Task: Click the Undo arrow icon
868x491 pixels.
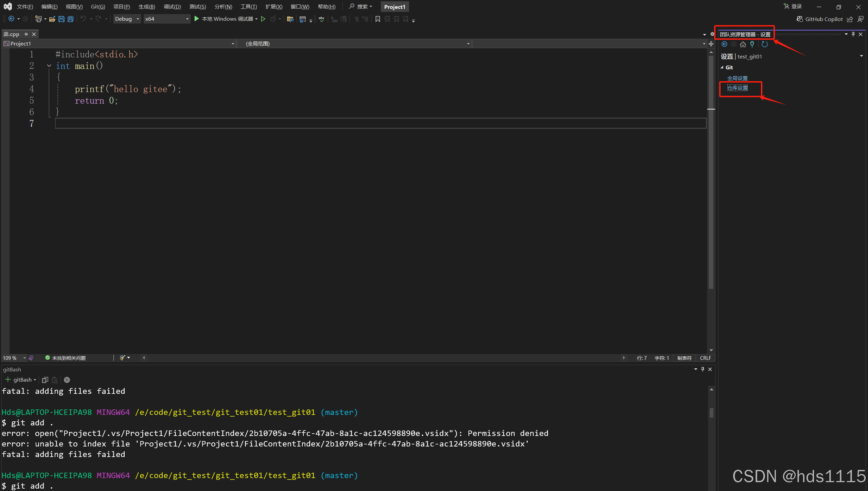Action: 83,19
